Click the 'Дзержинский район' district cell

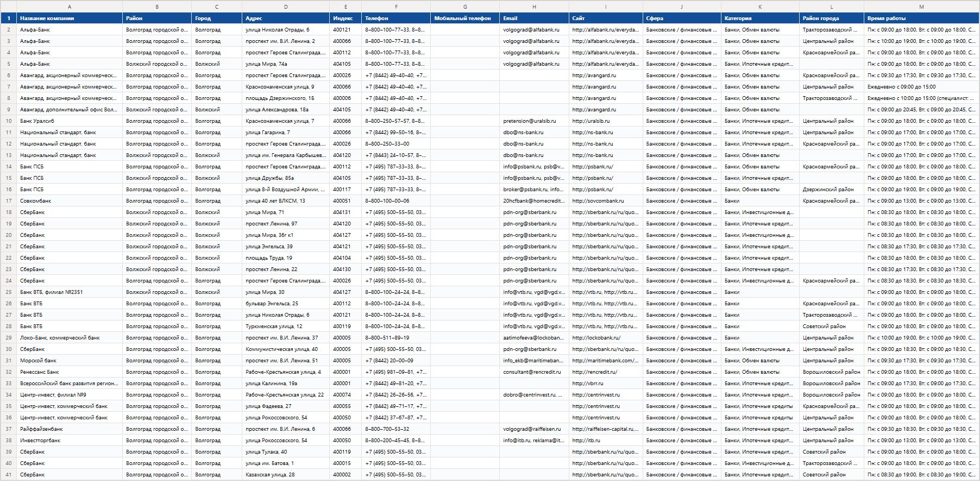point(832,190)
